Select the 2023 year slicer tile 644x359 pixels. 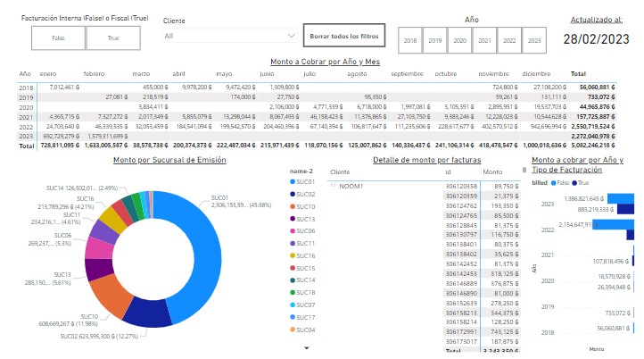pyautogui.click(x=533, y=40)
